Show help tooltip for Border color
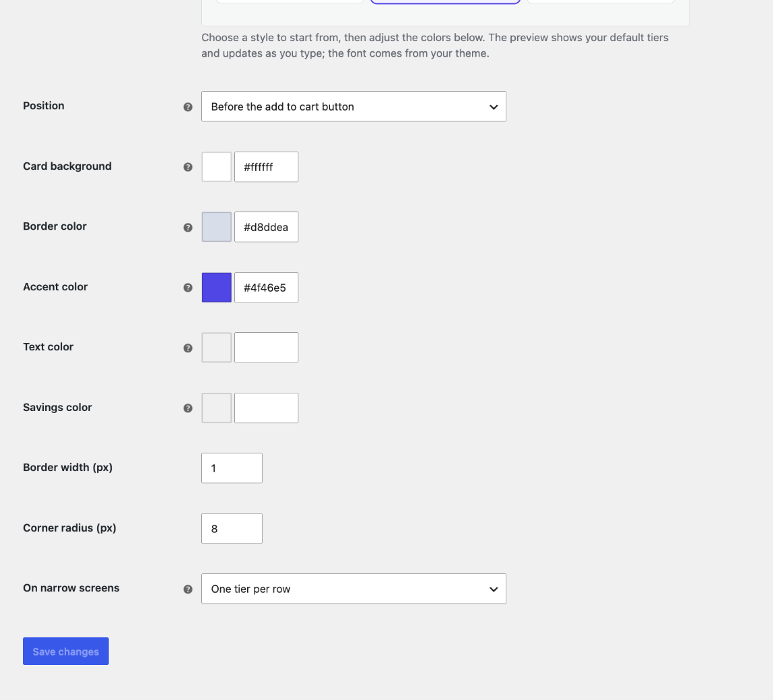 [x=188, y=228]
